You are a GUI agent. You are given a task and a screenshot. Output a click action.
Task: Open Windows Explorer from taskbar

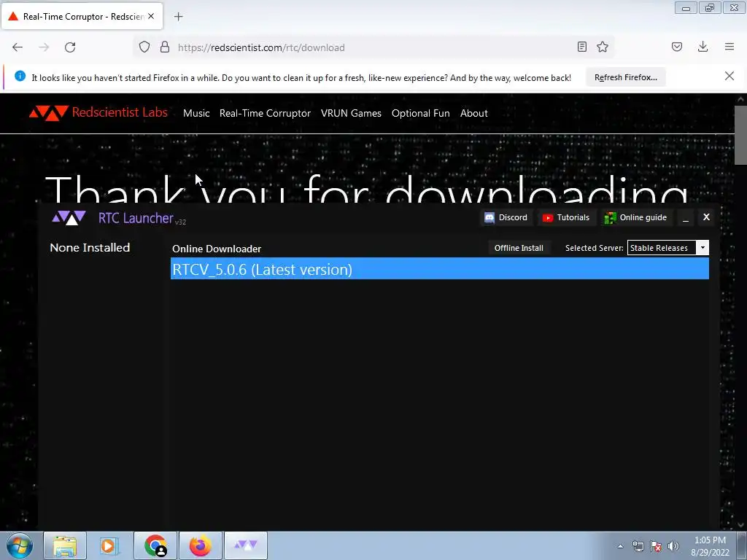coord(65,545)
